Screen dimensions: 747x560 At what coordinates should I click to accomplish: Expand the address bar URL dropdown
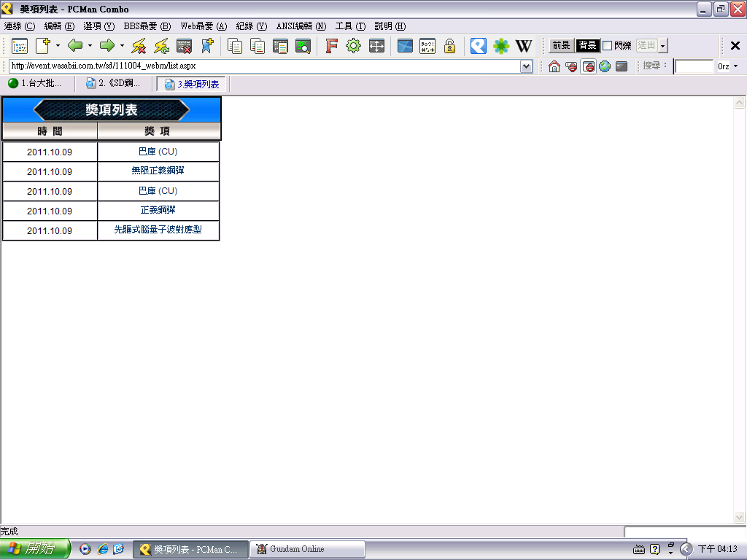[526, 66]
